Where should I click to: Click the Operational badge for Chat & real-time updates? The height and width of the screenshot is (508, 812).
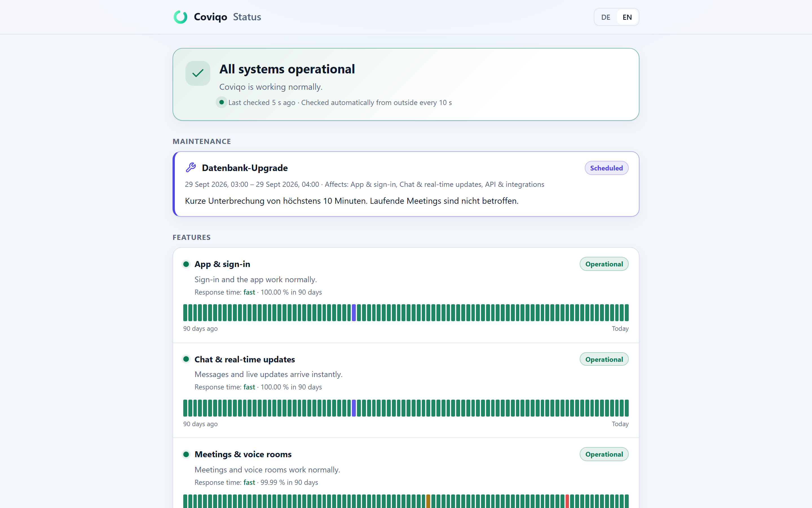tap(604, 359)
